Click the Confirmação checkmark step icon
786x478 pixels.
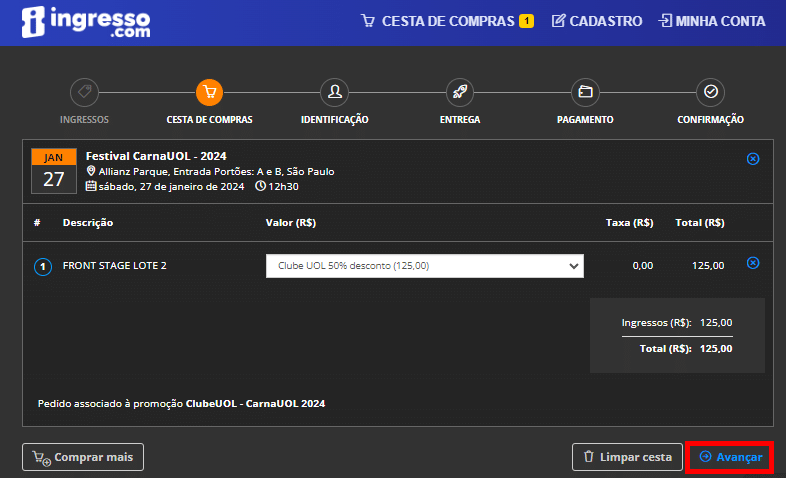click(711, 92)
